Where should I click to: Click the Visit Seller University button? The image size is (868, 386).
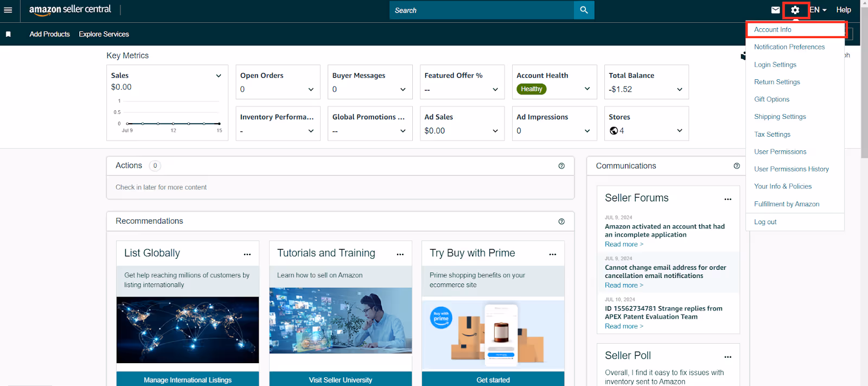click(341, 379)
